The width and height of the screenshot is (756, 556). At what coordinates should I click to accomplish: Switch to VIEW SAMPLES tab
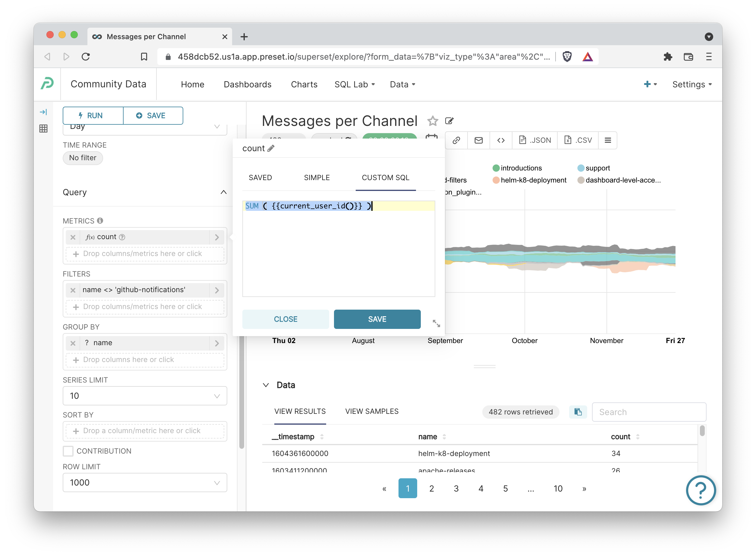pyautogui.click(x=371, y=411)
